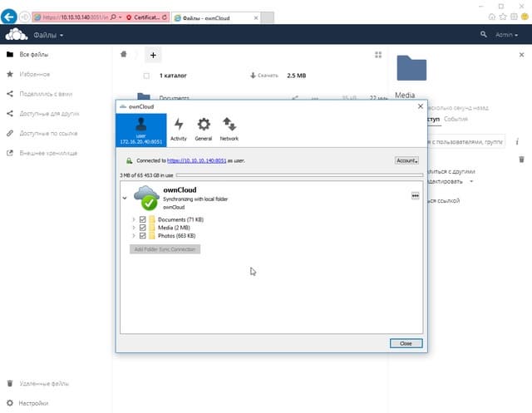Uncheck the Photos folder sync checkbox
This screenshot has width=532, height=413.
pos(142,236)
